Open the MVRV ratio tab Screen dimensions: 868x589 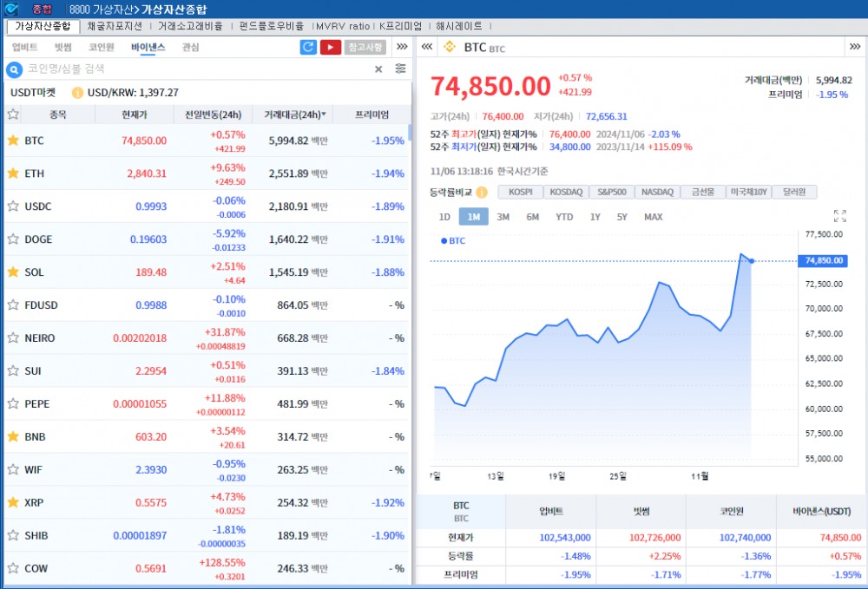coord(345,26)
